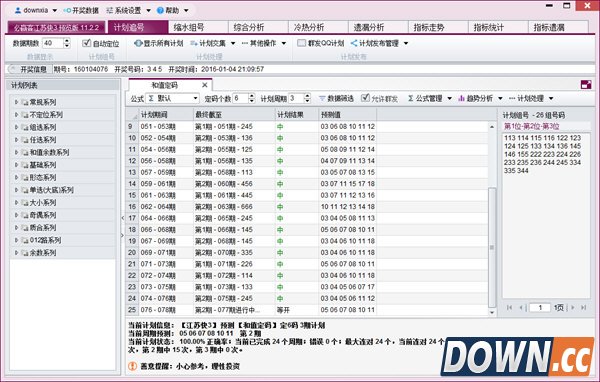Image resolution: width=600 pixels, height=382 pixels.
Task: Expand the 余数系列 tree node
Action: pos(16,253)
